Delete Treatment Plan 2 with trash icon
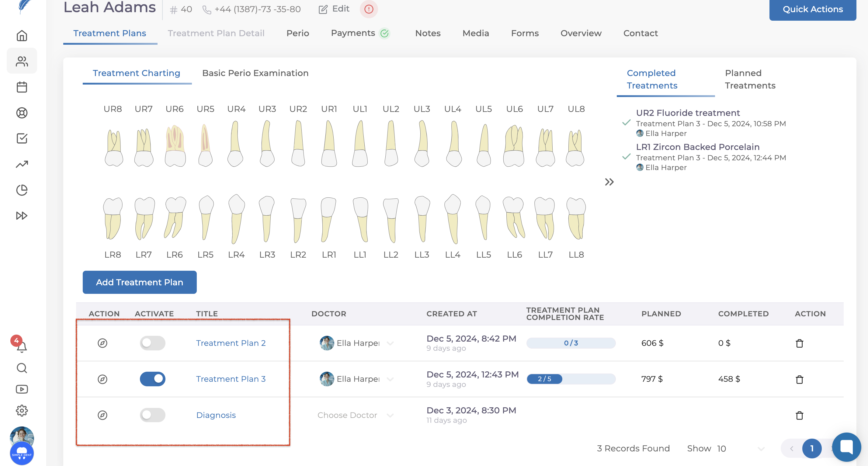 click(x=799, y=343)
